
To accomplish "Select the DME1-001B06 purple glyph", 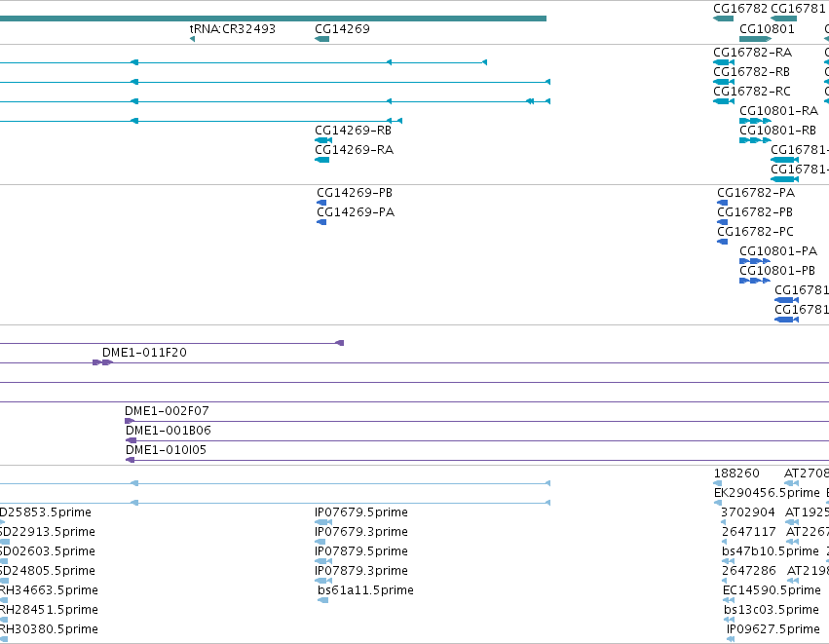I will (131, 440).
